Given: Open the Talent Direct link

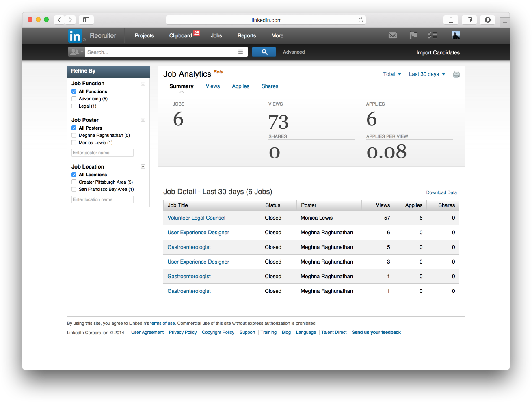Looking at the screenshot, I should 334,333.
